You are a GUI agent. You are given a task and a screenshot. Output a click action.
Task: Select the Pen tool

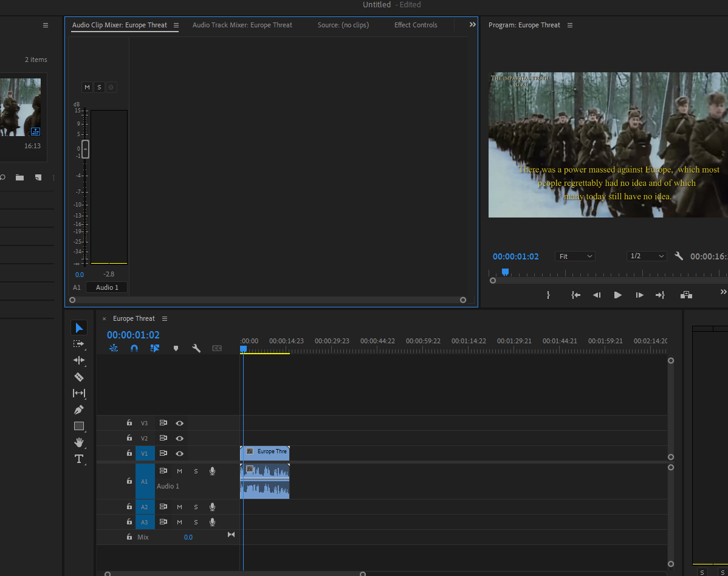(78, 410)
